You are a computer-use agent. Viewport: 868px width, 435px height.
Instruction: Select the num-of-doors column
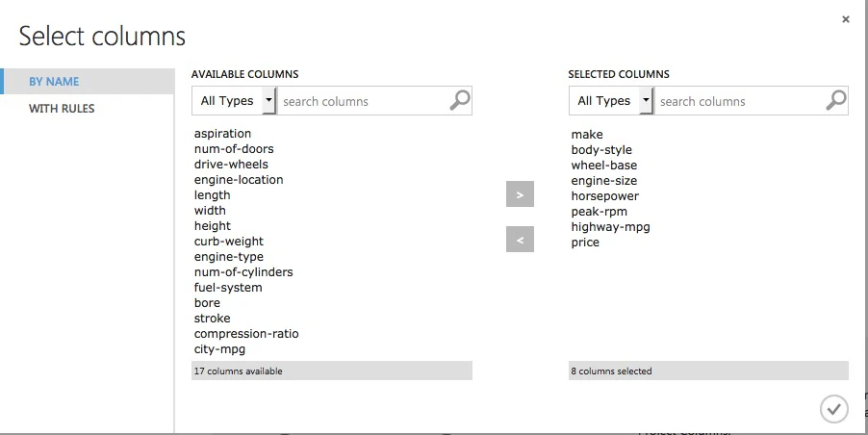tap(234, 149)
